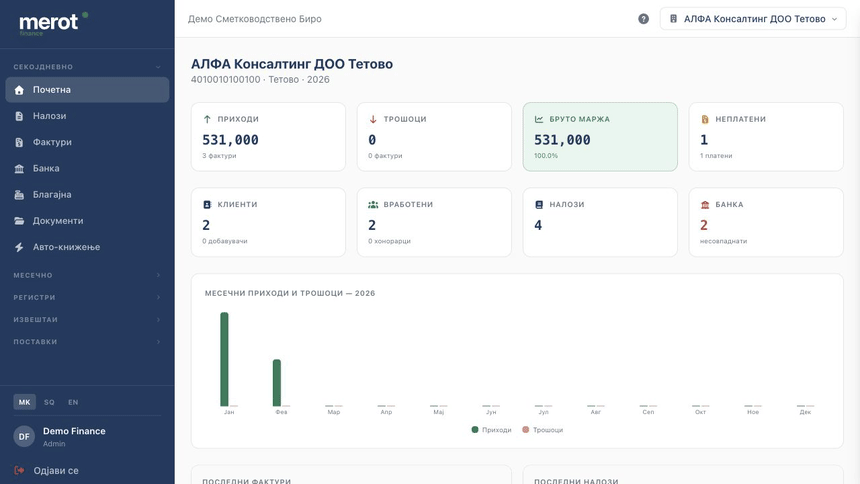This screenshot has height=484, width=860.
Task: Click the Последни налози panel heading
Action: 576,481
